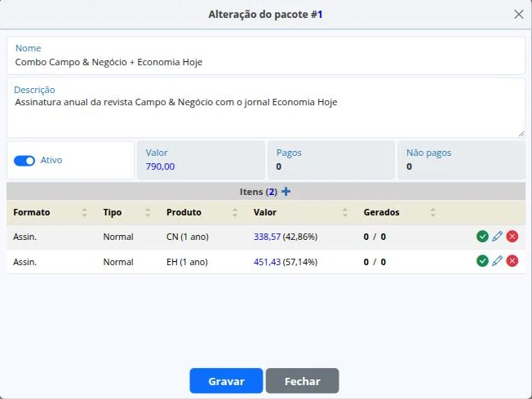The image size is (532, 399).
Task: Focus the Descrição text area
Action: 266,108
